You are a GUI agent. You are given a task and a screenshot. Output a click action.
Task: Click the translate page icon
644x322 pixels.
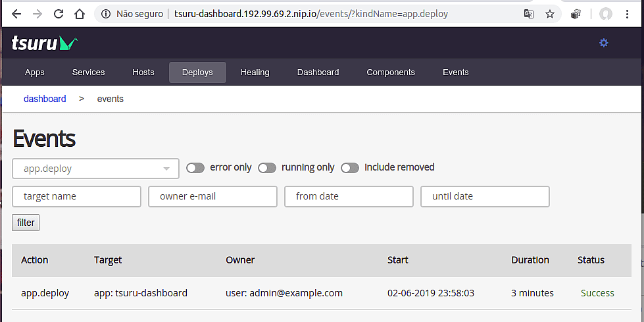(x=529, y=14)
